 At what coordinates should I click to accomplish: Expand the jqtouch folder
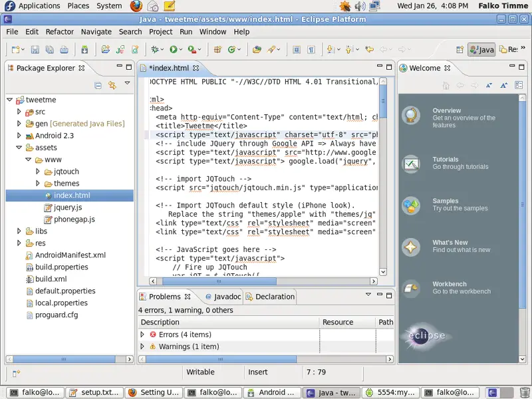(38, 171)
